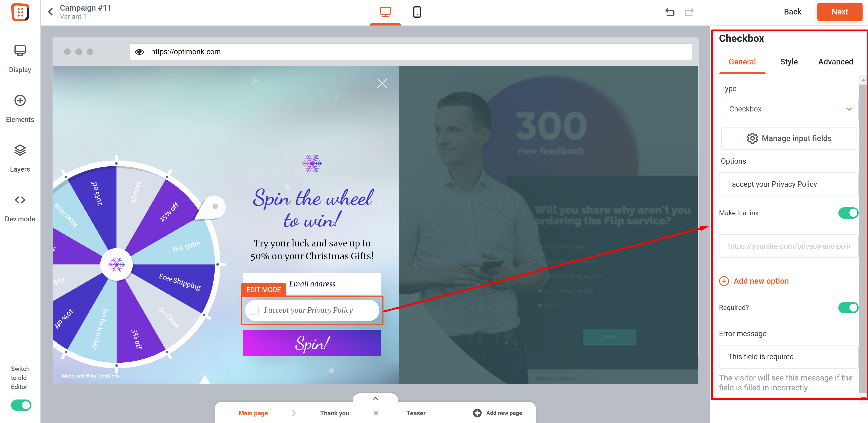Open the Layers panel icon
Screen dimensions: 868x423
[20, 150]
